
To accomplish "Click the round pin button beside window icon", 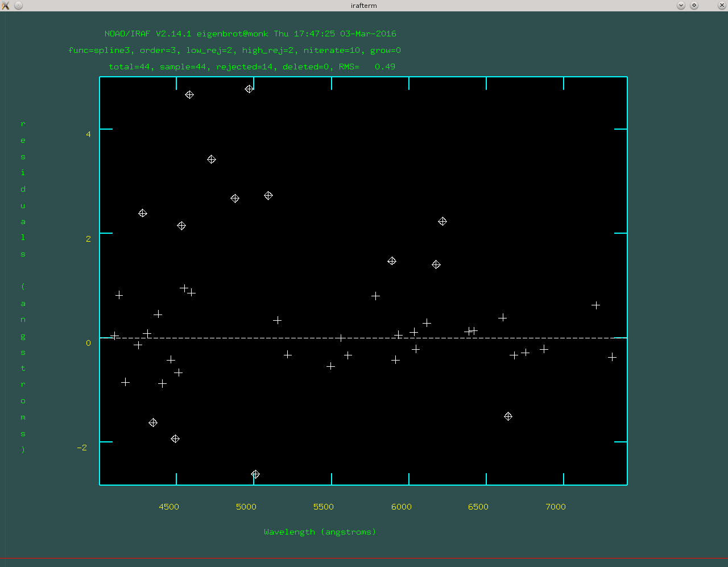I will pyautogui.click(x=18, y=5).
